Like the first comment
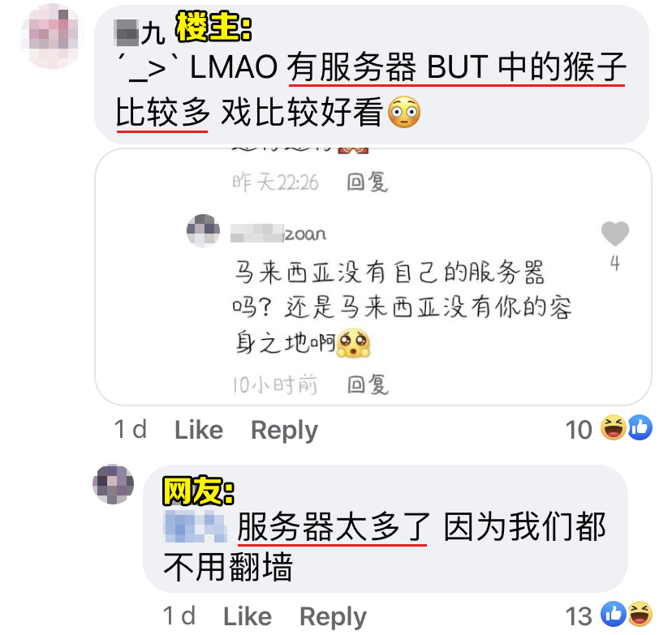This screenshot has height=635, width=672. [198, 430]
